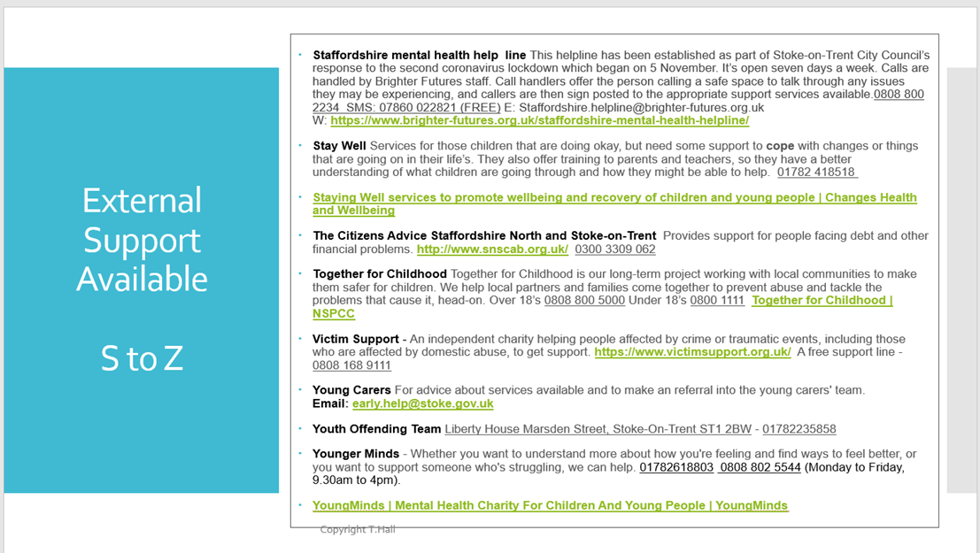Click the Over 18's number 0808 800 5000

click(x=584, y=301)
